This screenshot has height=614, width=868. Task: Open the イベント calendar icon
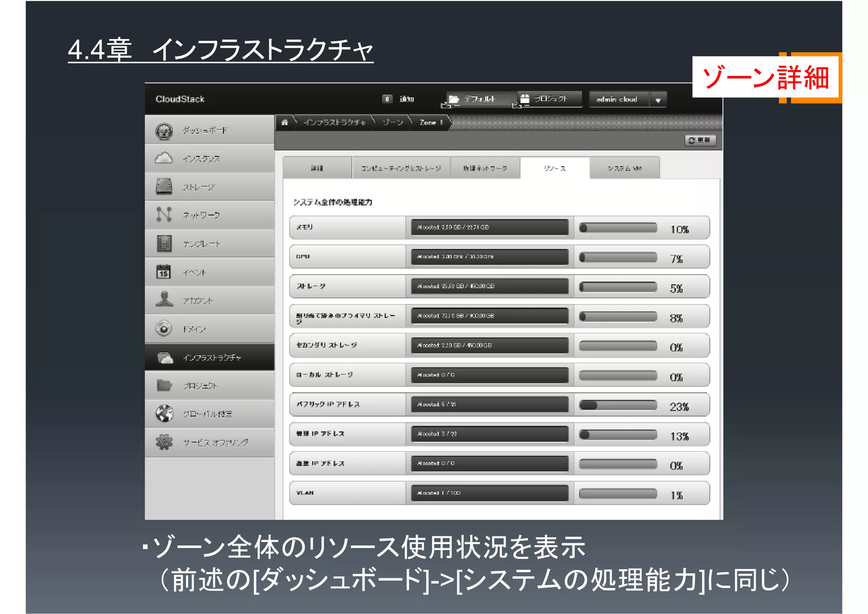coord(164,272)
